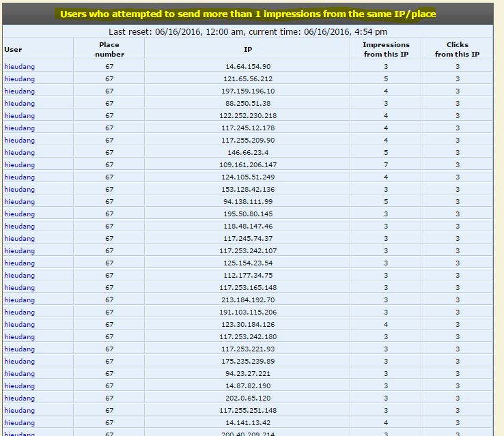Click the 'IP' column header
Screen dimensions: 504x436
coord(247,49)
